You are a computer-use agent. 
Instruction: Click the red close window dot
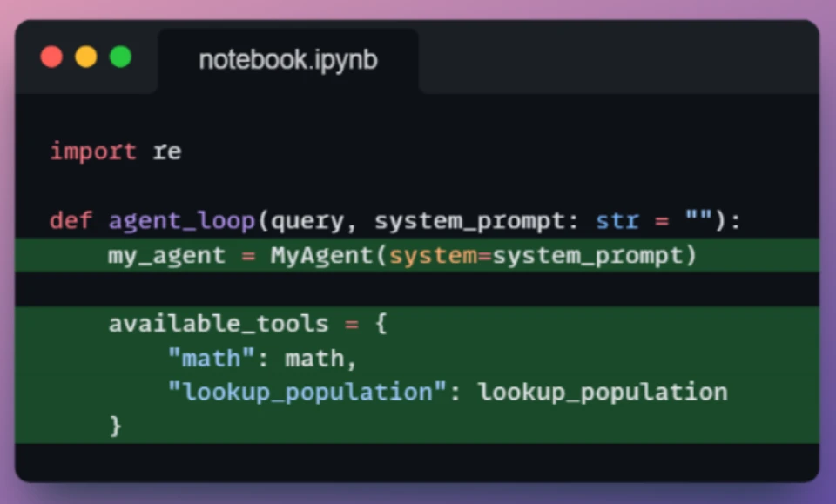tap(51, 57)
